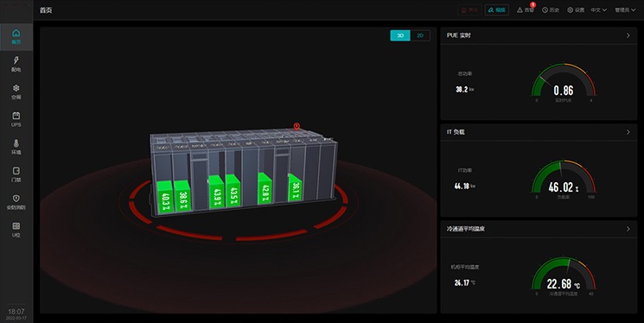Open the 配电 power distribution page
Viewport: 644px width, 323px height.
(x=16, y=64)
